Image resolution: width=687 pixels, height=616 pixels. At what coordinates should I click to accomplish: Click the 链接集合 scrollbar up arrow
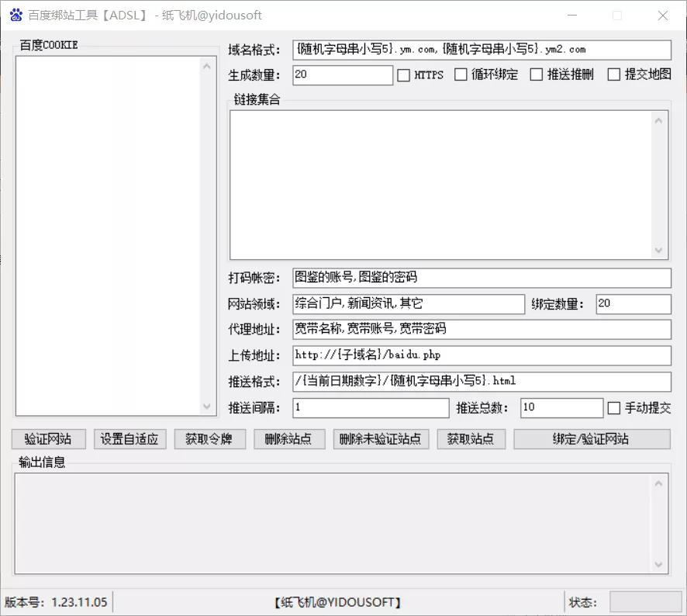pyautogui.click(x=658, y=120)
